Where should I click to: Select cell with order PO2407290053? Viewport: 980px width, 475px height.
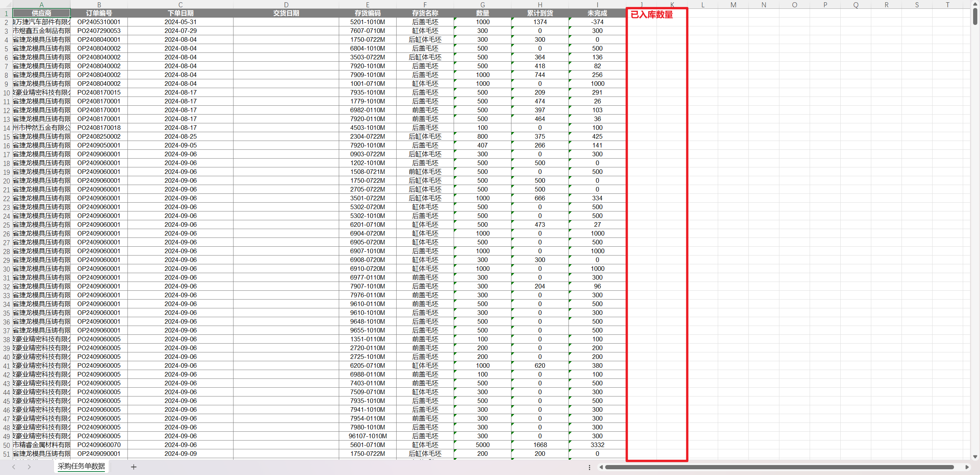point(99,31)
